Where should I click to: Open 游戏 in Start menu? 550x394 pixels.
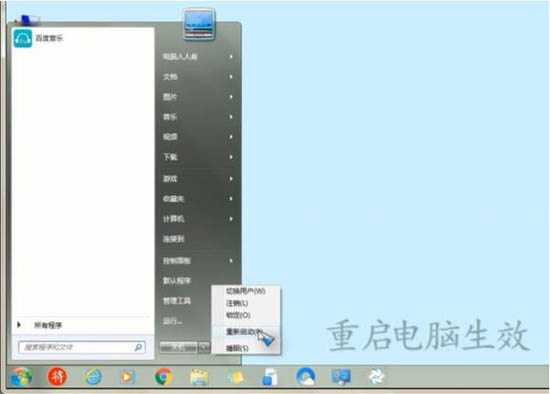tap(170, 179)
